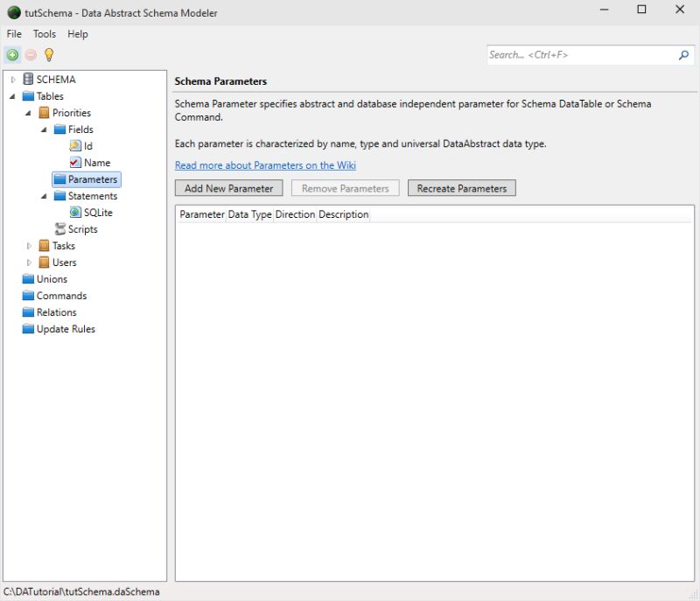This screenshot has width=700, height=601.
Task: Collapse the Statements node arrow
Action: coord(44,196)
